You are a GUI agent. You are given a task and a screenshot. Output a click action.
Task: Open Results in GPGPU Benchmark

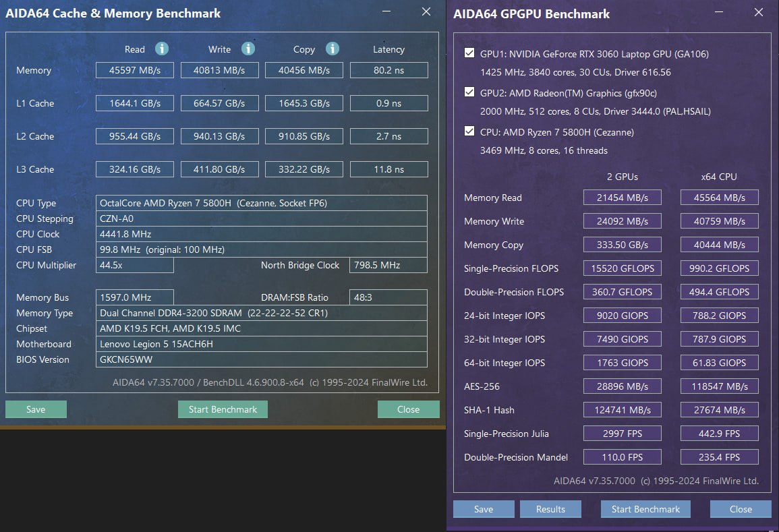(x=550, y=509)
